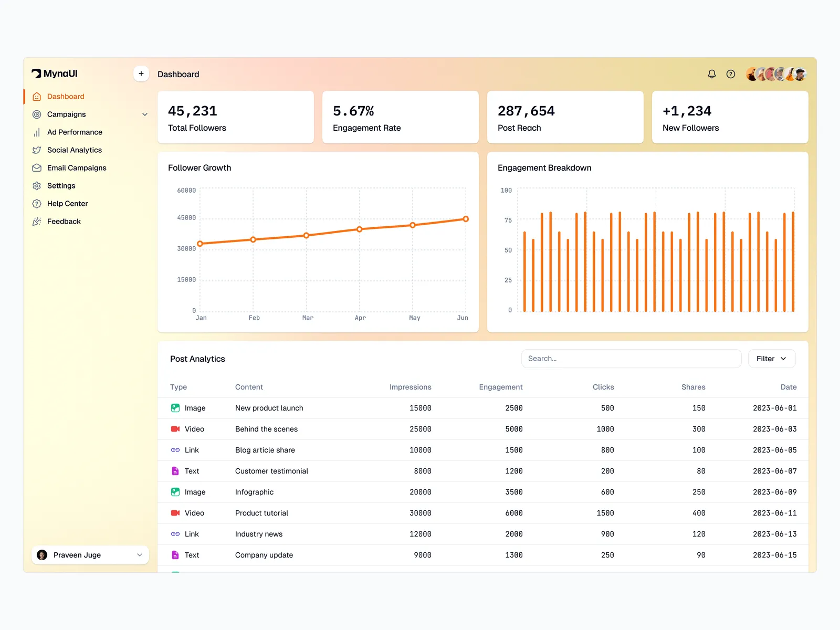Click the notification bell icon

click(711, 74)
